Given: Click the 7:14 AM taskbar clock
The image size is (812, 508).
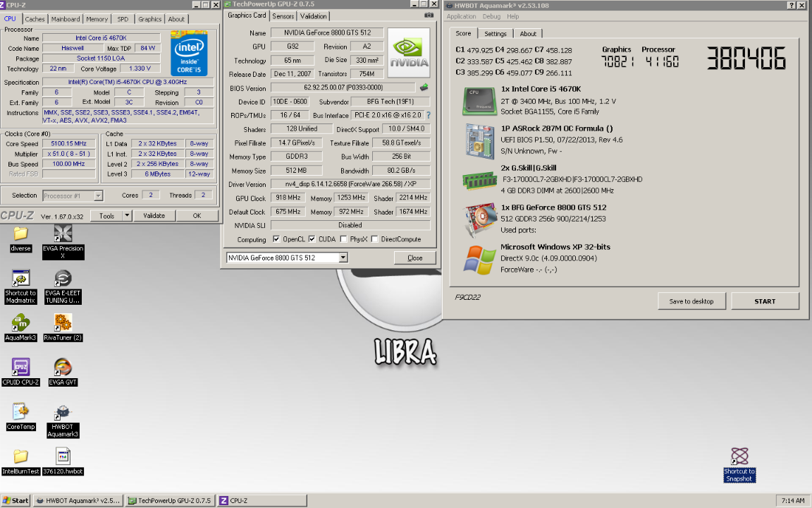Looking at the screenshot, I should pos(792,501).
